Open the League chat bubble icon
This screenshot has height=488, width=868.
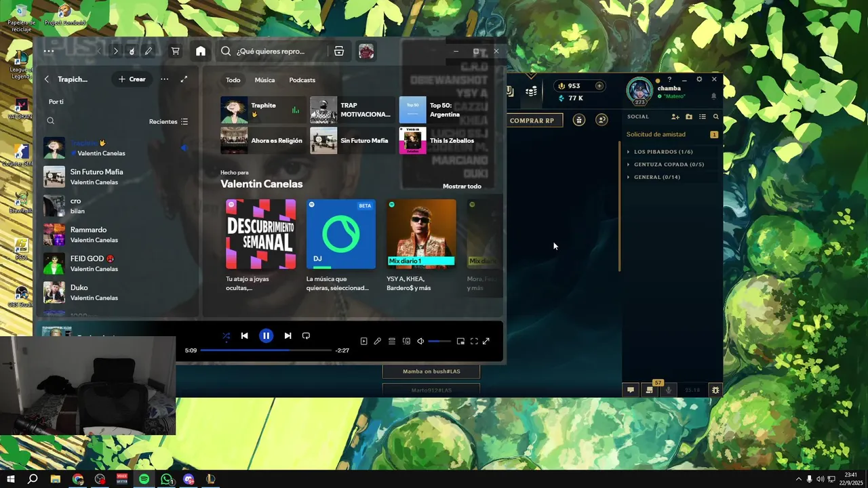(x=631, y=390)
